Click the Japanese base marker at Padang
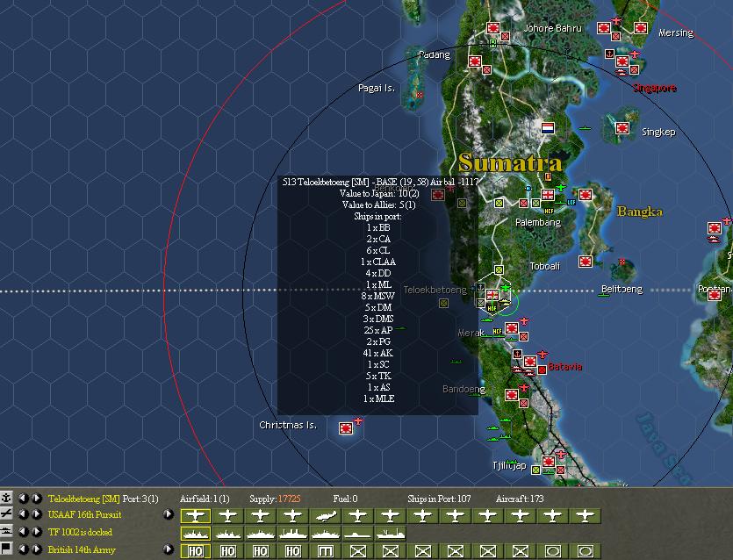 (x=475, y=61)
